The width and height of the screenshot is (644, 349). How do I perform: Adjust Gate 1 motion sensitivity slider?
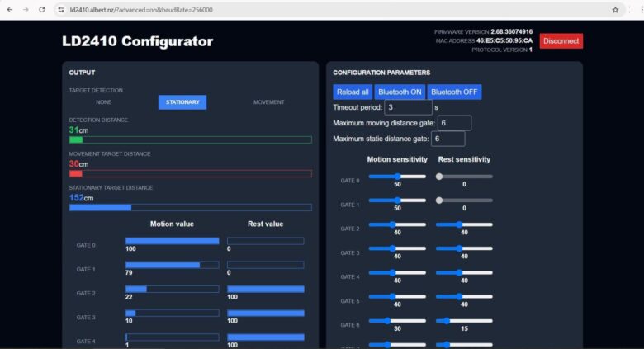pyautogui.click(x=397, y=200)
